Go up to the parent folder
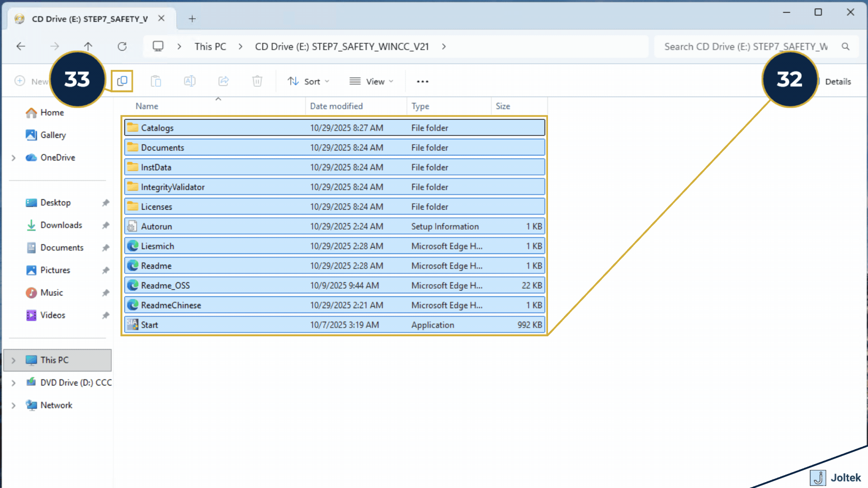This screenshot has width=868, height=488. (x=88, y=46)
